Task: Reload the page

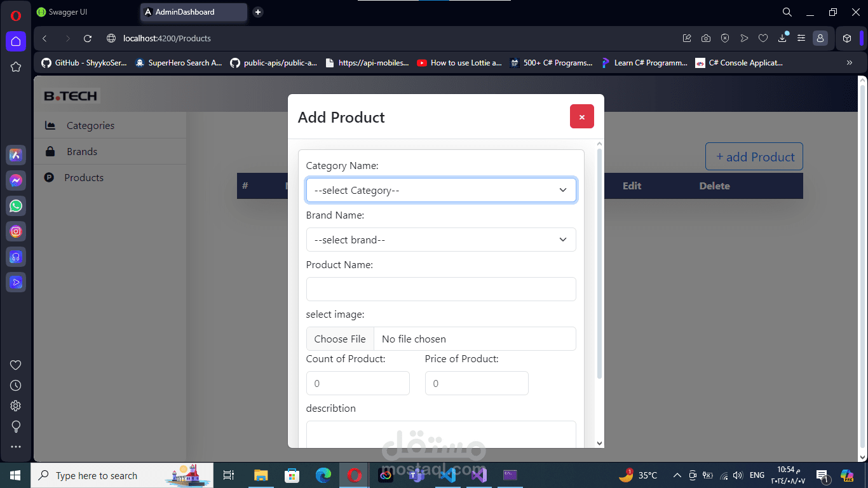Action: tap(88, 38)
